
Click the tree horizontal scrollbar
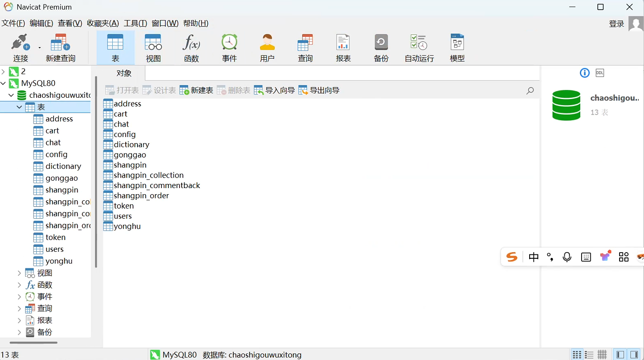pyautogui.click(x=33, y=343)
